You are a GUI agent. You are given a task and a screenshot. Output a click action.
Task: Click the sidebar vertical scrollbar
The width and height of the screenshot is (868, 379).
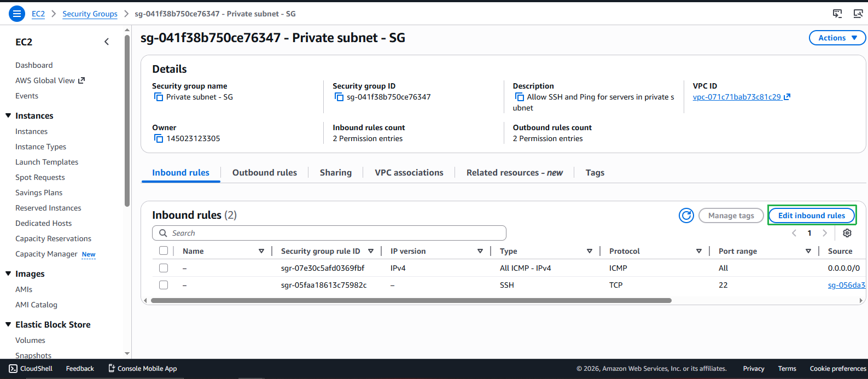coord(127,120)
